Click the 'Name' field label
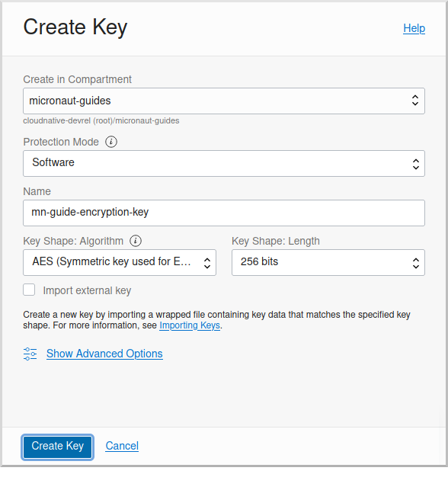The width and height of the screenshot is (448, 490). tap(37, 191)
